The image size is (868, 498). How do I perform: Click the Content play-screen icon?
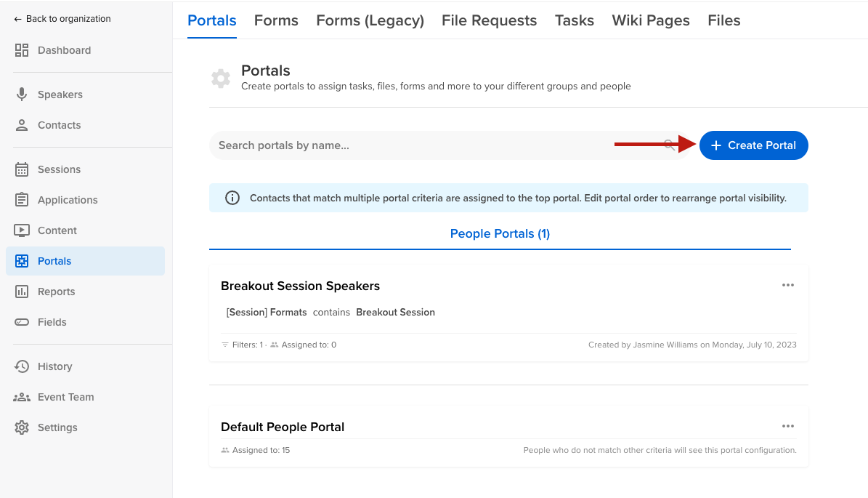coord(22,230)
